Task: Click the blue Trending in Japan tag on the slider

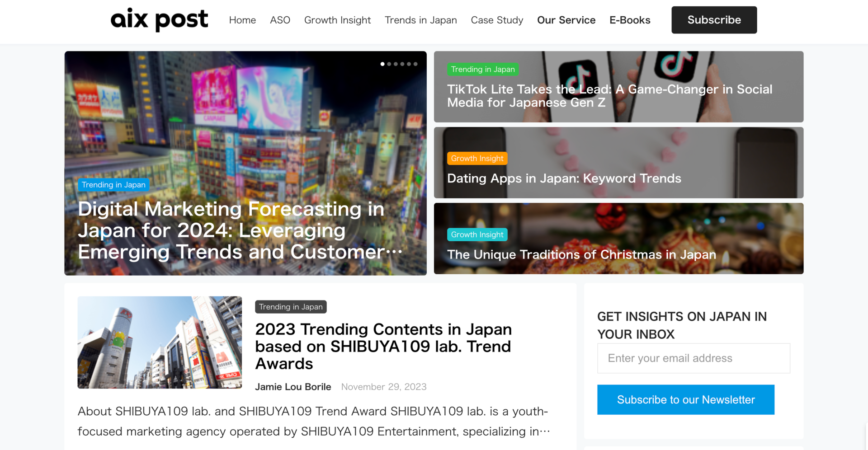Action: click(x=113, y=185)
